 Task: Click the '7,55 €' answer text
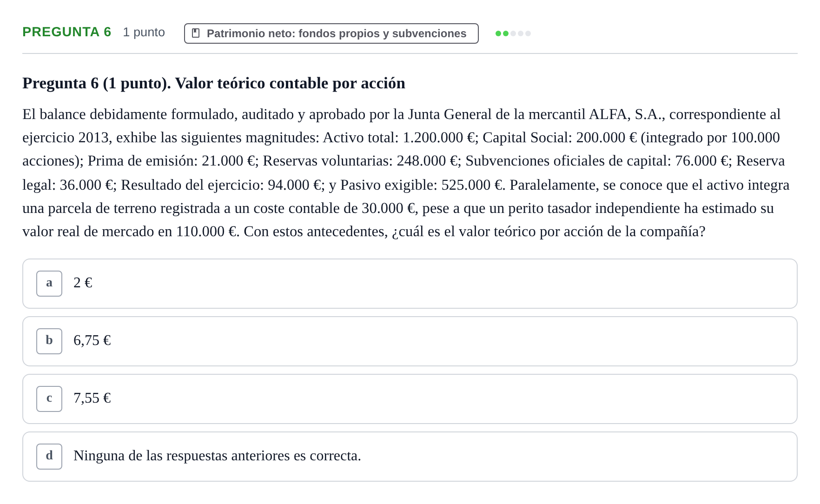92,398
